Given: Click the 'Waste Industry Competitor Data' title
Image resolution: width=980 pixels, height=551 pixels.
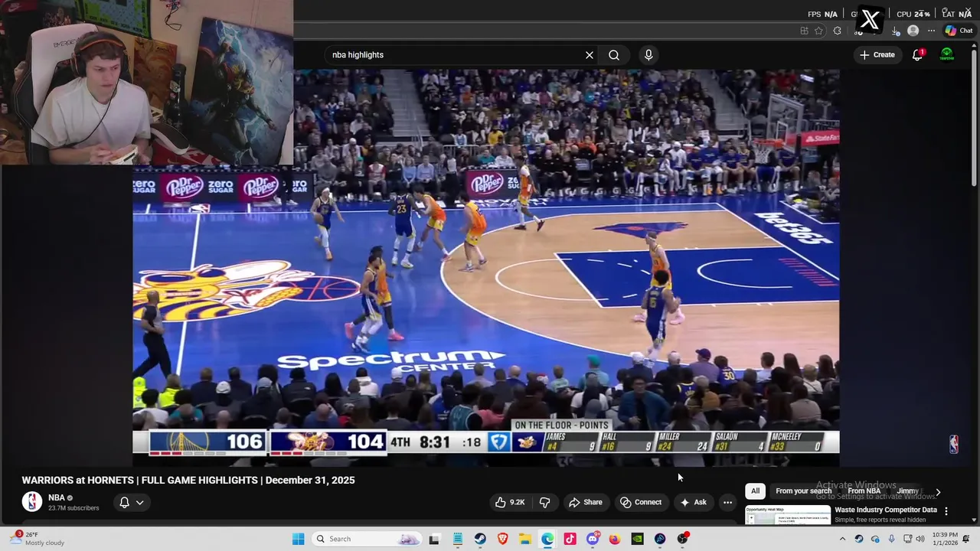Looking at the screenshot, I should pyautogui.click(x=886, y=510).
